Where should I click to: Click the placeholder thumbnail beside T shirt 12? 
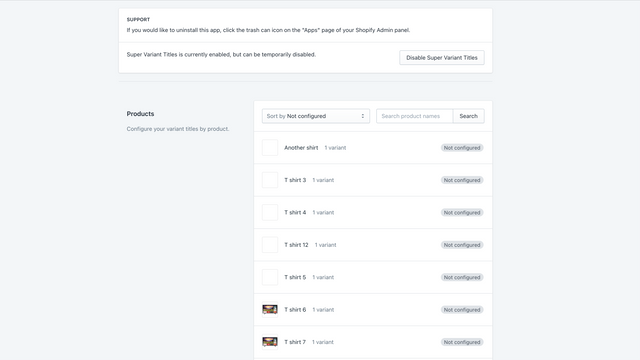[x=270, y=245]
